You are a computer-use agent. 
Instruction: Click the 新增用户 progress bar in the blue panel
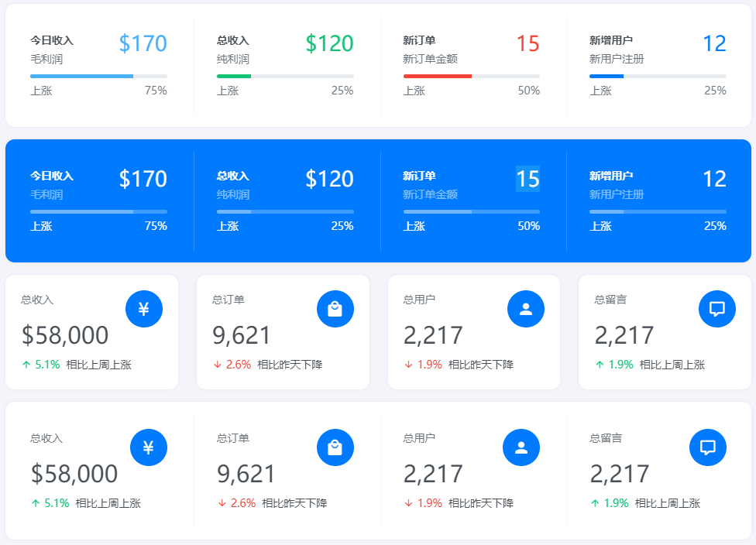658,211
